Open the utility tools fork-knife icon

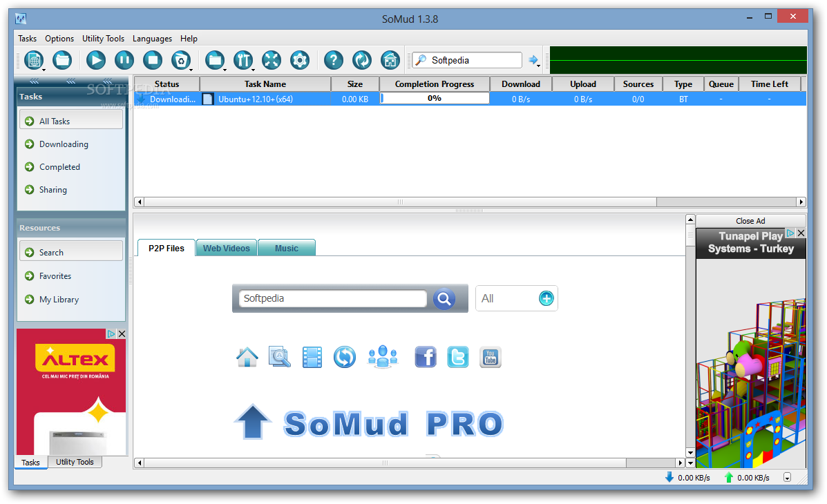click(x=243, y=60)
